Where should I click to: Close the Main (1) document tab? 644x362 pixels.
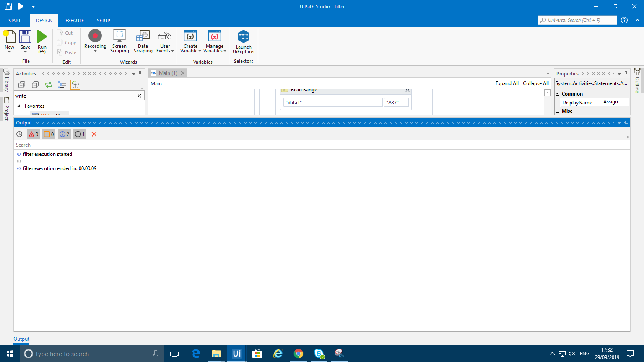182,73
